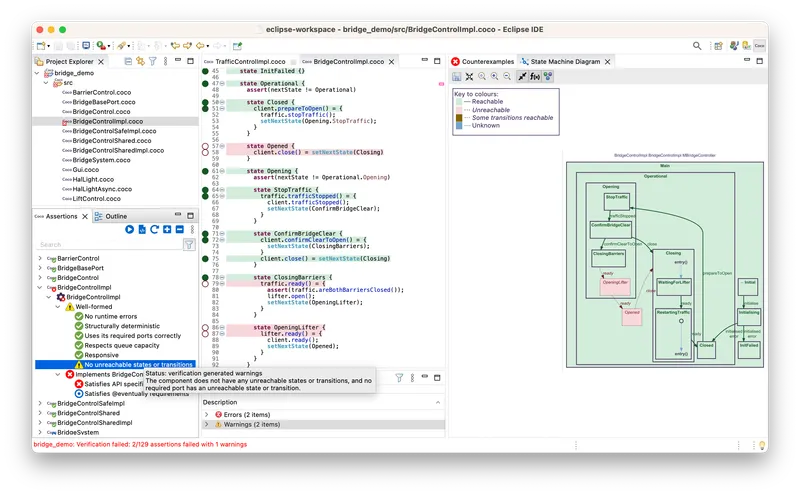Collapse all items in Project Explorer
Image resolution: width=800 pixels, height=495 pixels.
click(130, 62)
